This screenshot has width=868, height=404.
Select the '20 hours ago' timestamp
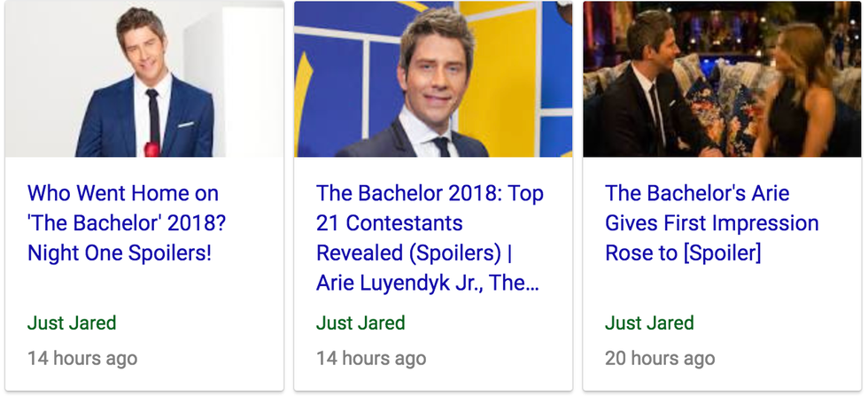click(x=660, y=359)
